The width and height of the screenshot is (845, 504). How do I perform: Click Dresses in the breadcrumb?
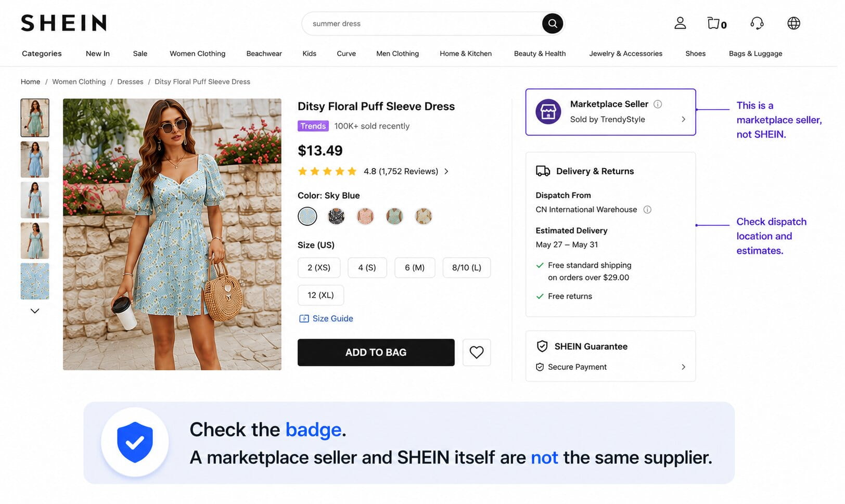click(x=130, y=82)
